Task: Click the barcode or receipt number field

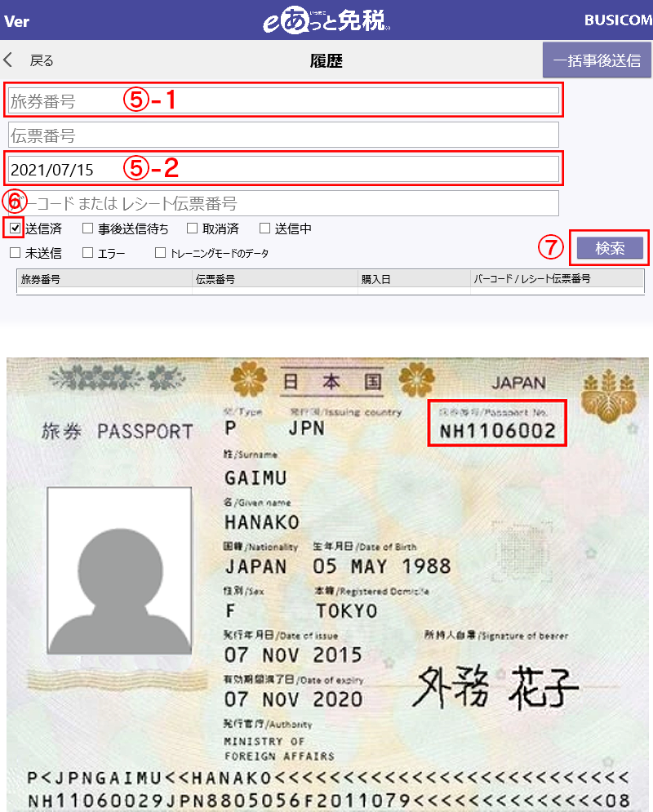Action: [x=283, y=203]
